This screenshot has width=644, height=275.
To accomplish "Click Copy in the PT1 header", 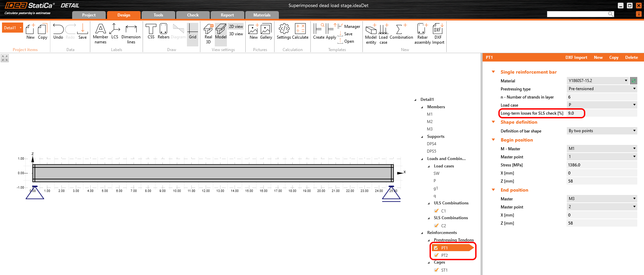I will tap(613, 57).
